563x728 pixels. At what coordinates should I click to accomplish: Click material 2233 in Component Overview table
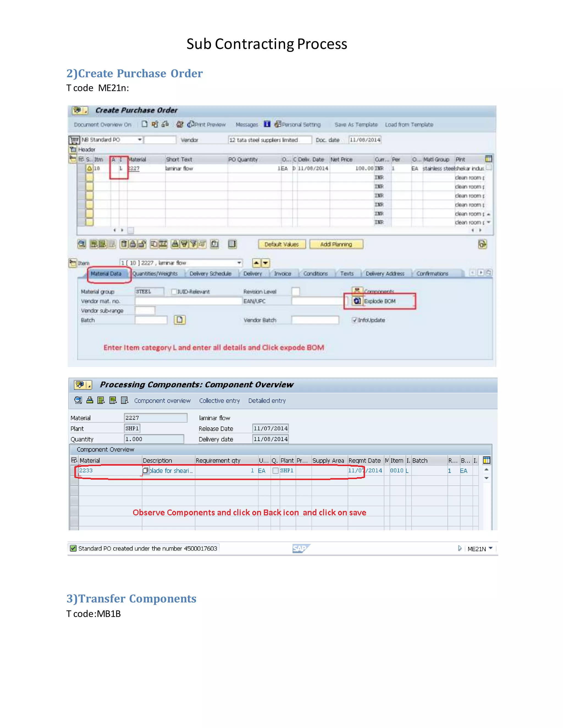[x=86, y=471]
